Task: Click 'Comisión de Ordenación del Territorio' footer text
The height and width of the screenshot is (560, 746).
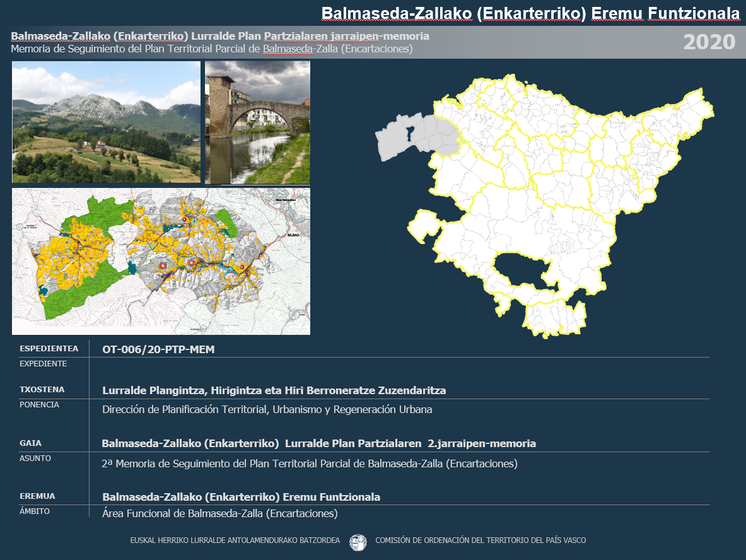Action: pyautogui.click(x=480, y=540)
